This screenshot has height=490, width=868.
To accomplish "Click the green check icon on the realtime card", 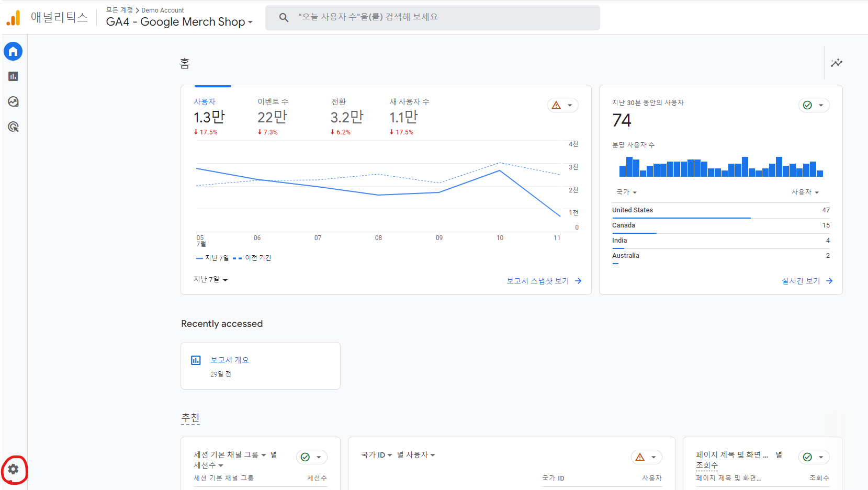I will (x=807, y=105).
